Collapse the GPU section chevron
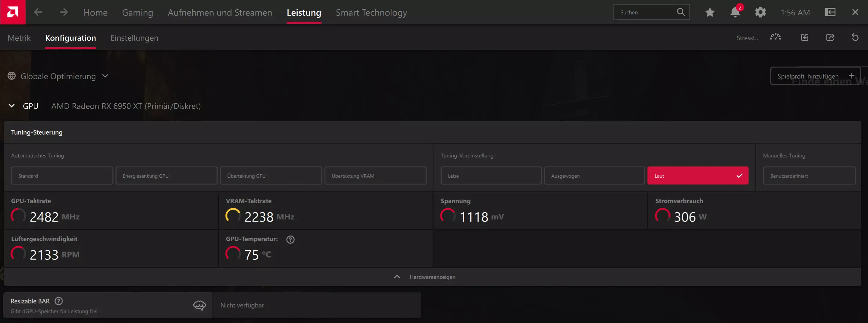The height and width of the screenshot is (323, 868). coord(11,106)
